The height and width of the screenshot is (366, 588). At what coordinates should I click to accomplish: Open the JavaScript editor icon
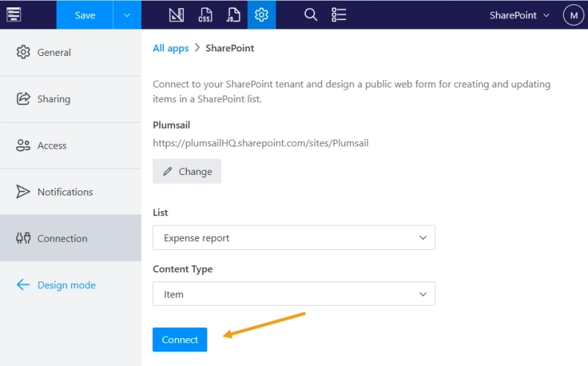click(233, 15)
